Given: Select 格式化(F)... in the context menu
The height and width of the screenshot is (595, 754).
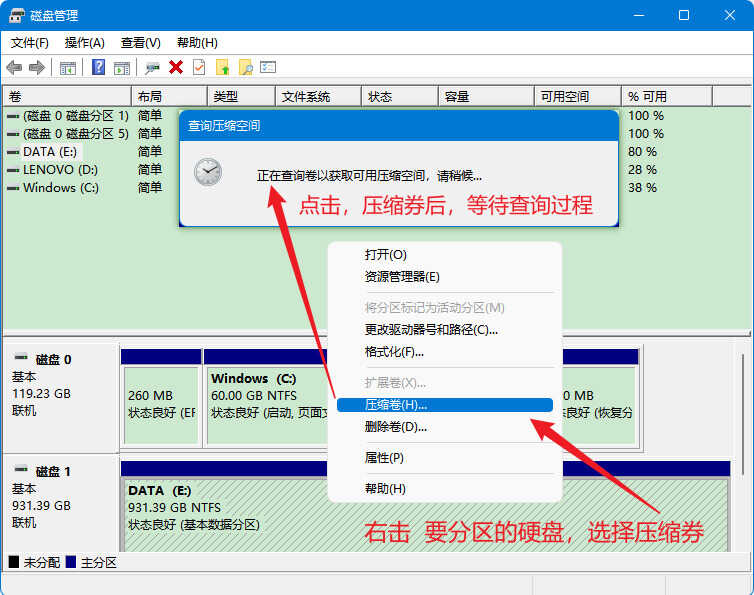Looking at the screenshot, I should coord(445,352).
